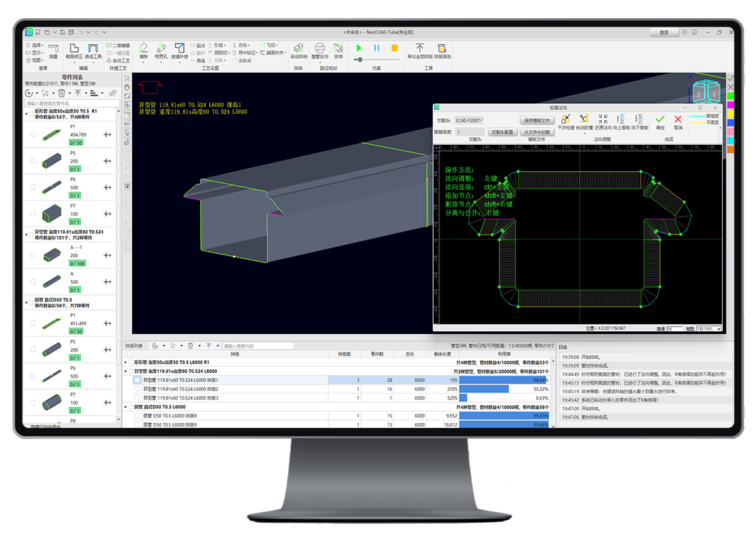Check the 圆管 D50 T0.5 L6000 排版8 row
Image resolution: width=756 pixels, height=541 pixels.
(137, 416)
